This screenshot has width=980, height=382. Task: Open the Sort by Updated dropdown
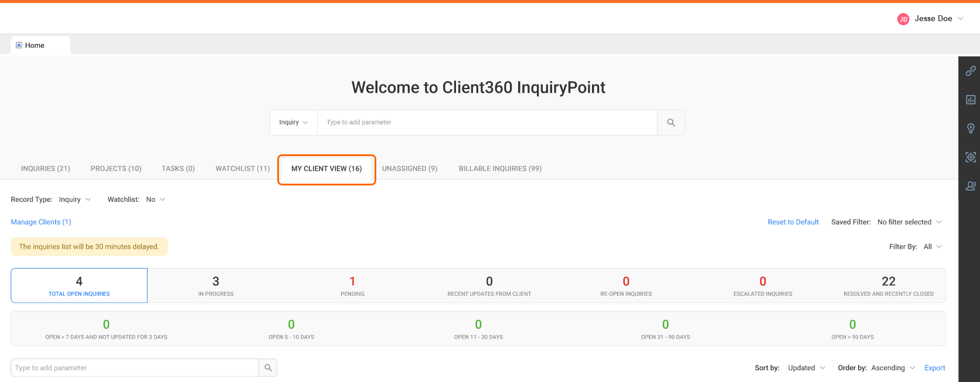tap(807, 368)
